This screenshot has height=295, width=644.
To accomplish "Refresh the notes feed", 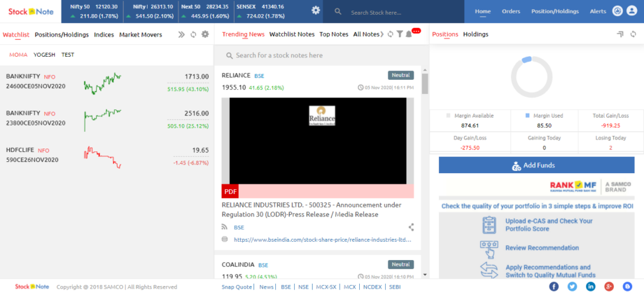I will tap(390, 34).
